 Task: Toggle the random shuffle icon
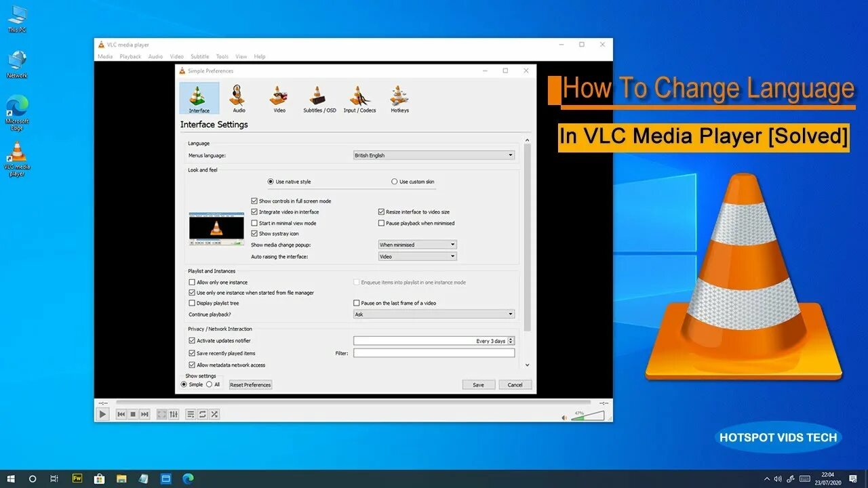pyautogui.click(x=214, y=414)
